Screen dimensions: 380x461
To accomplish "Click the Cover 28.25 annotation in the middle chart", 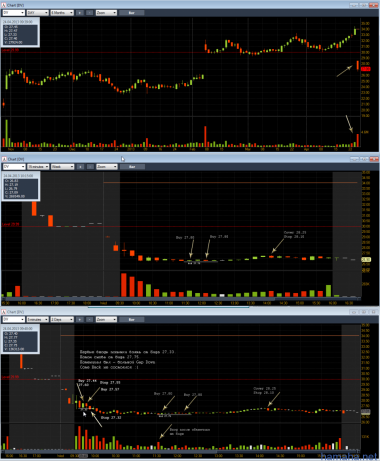I will (295, 232).
